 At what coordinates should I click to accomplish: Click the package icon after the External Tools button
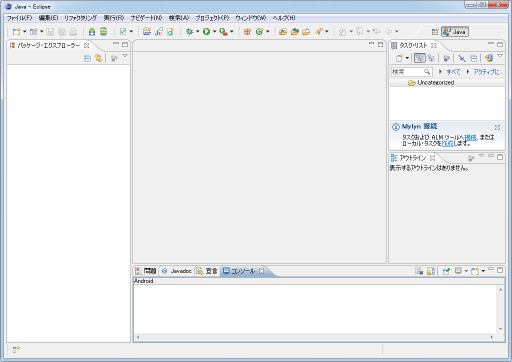click(247, 32)
